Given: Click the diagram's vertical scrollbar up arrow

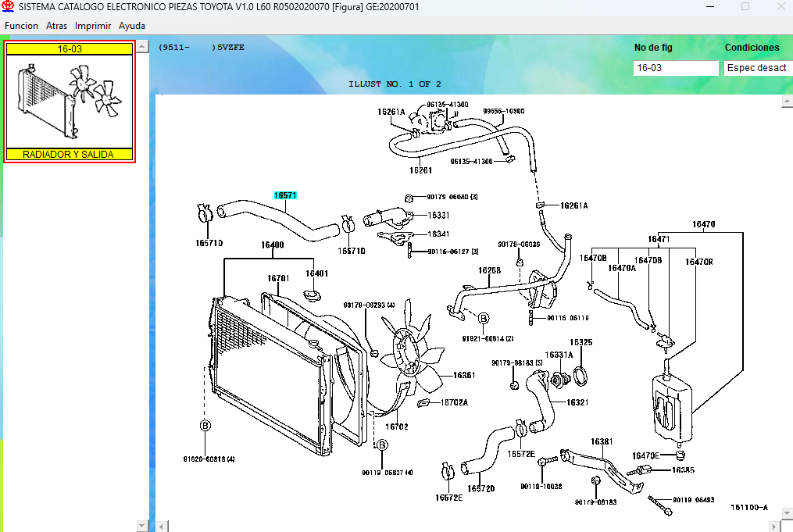Looking at the screenshot, I should [x=787, y=101].
